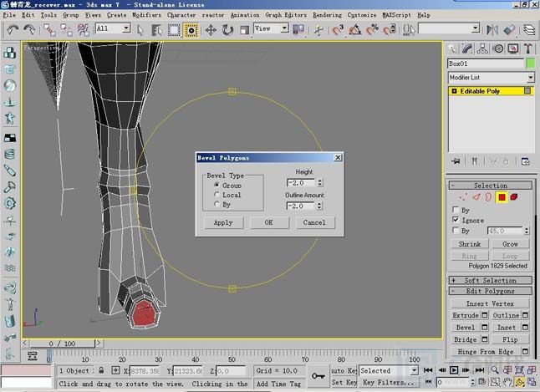Cancel the Bevel Polygons dialog

pos(314,222)
